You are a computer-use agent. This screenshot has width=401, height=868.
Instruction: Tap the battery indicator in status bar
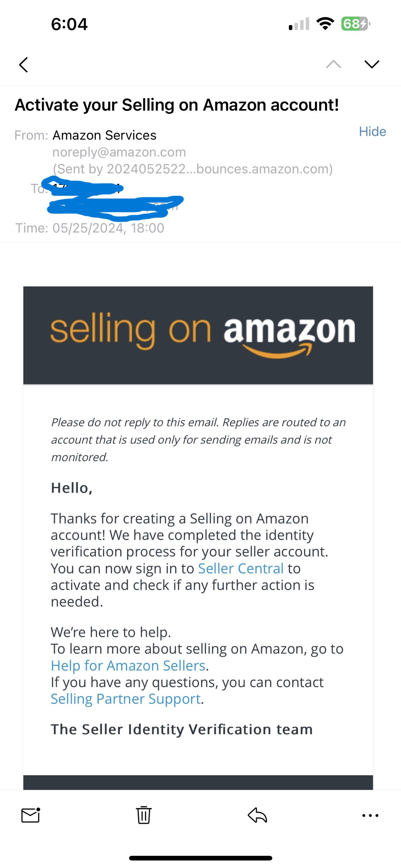click(356, 24)
